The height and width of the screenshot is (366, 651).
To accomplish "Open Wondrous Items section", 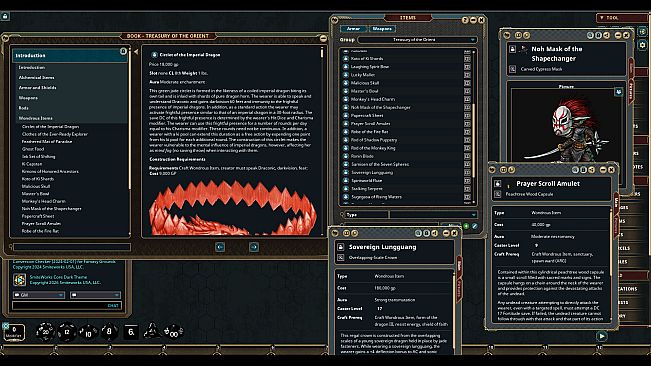I will click(35, 118).
